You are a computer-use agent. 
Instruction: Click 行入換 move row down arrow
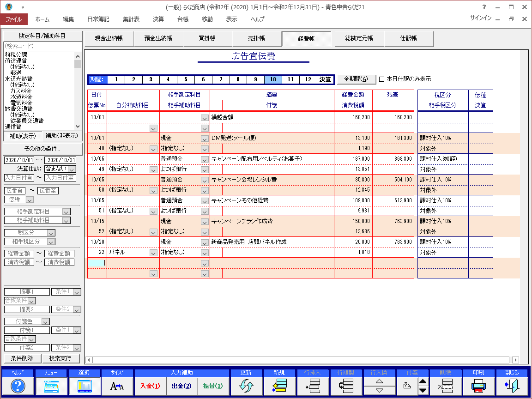tap(379, 391)
